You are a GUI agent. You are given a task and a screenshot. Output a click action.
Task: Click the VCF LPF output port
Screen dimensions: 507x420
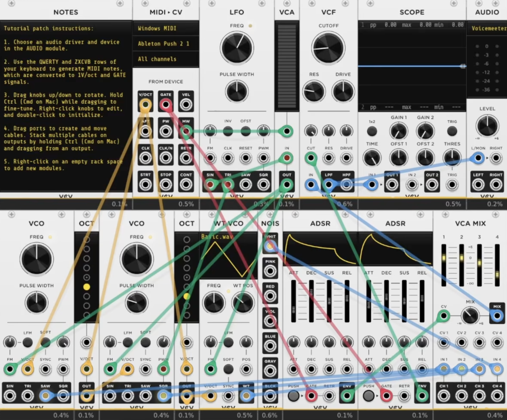(328, 184)
